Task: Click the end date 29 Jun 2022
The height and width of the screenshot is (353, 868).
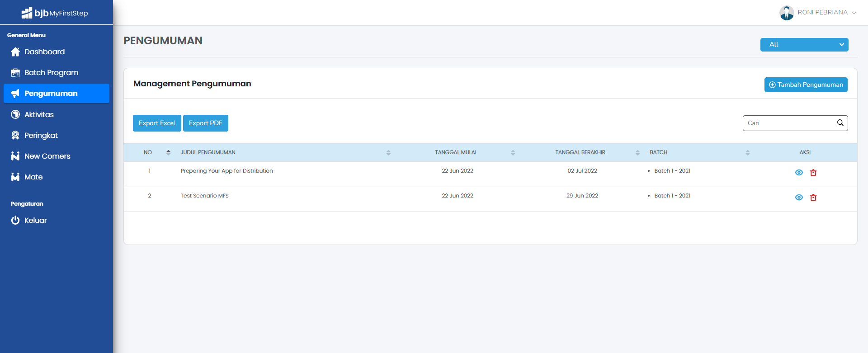Action: click(x=582, y=196)
